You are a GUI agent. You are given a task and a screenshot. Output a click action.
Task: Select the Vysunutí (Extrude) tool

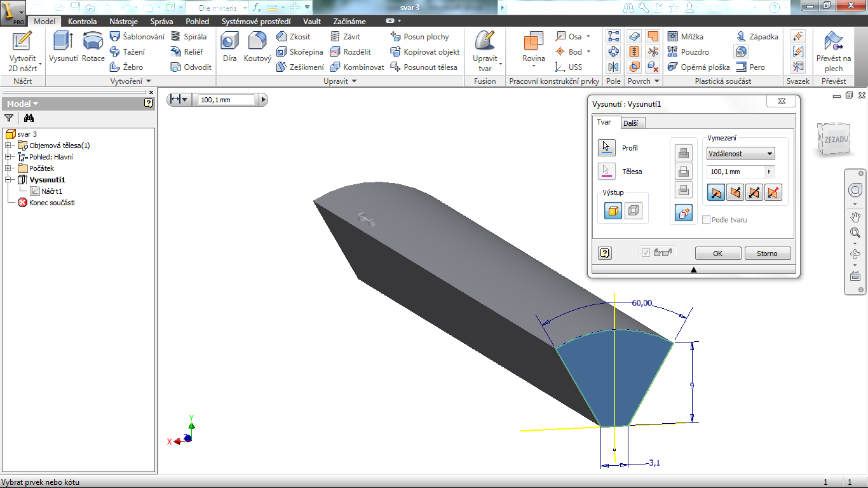coord(63,46)
